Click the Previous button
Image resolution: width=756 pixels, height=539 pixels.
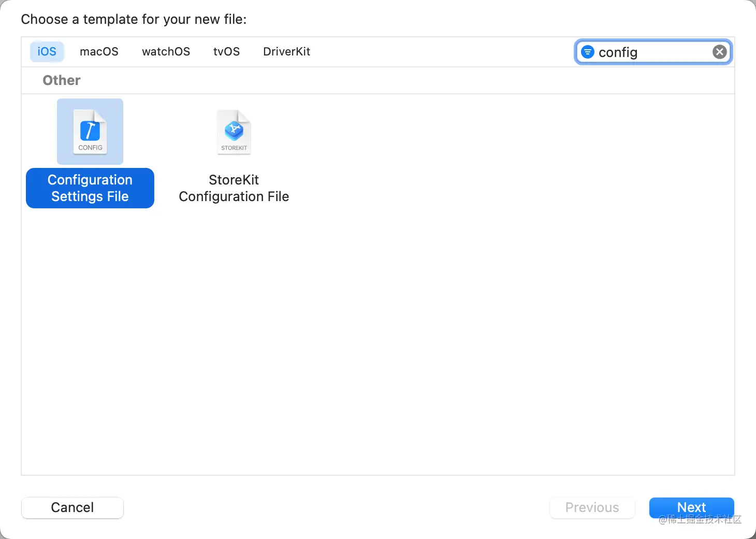click(592, 507)
